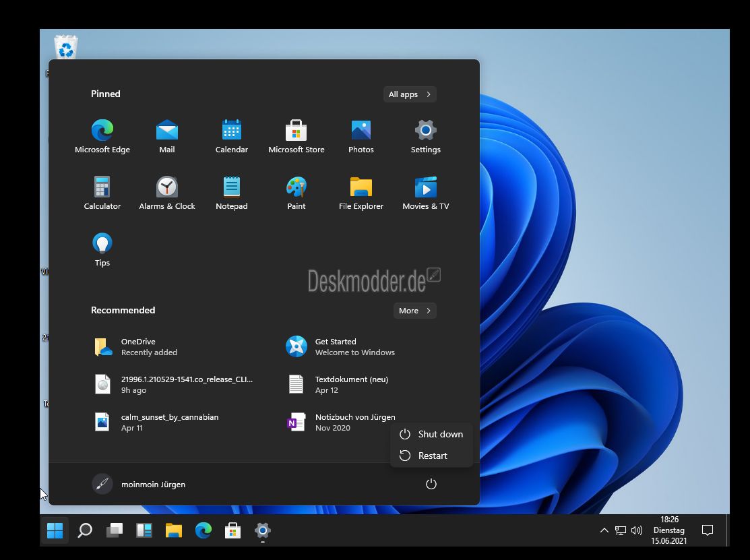
Task: Open File Explorer from pinned apps
Action: (x=361, y=193)
